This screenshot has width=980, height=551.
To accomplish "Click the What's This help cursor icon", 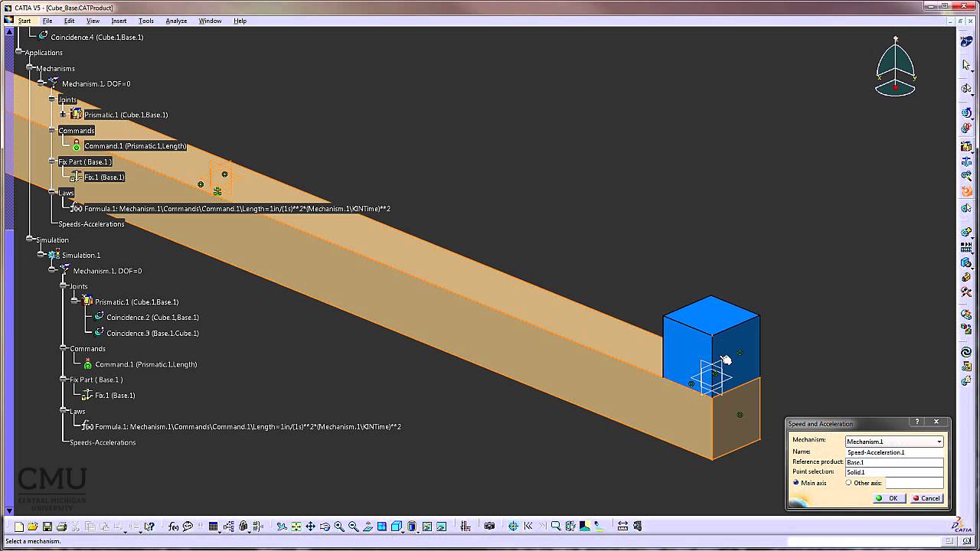I will pyautogui.click(x=149, y=527).
